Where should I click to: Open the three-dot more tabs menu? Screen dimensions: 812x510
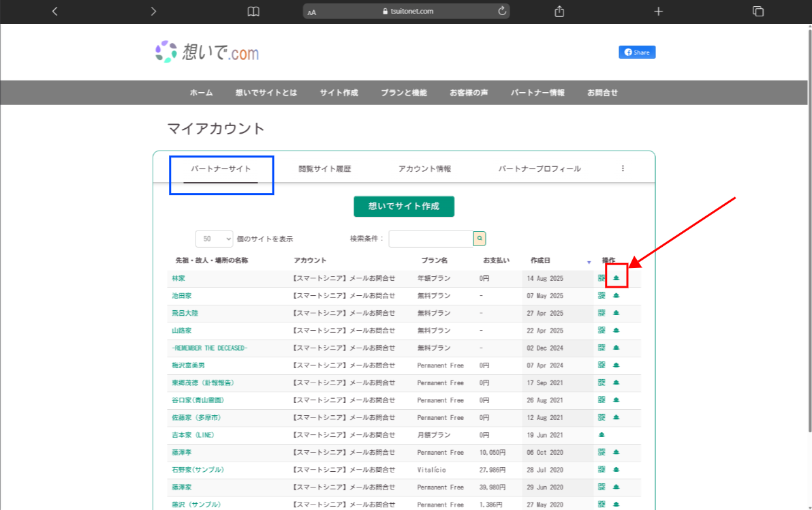pos(623,168)
